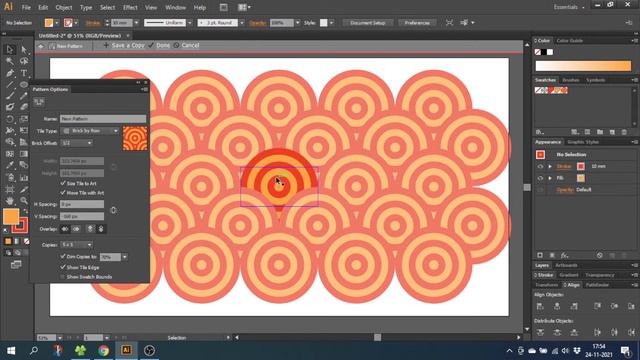Set overlap to right in front

[x=76, y=229]
